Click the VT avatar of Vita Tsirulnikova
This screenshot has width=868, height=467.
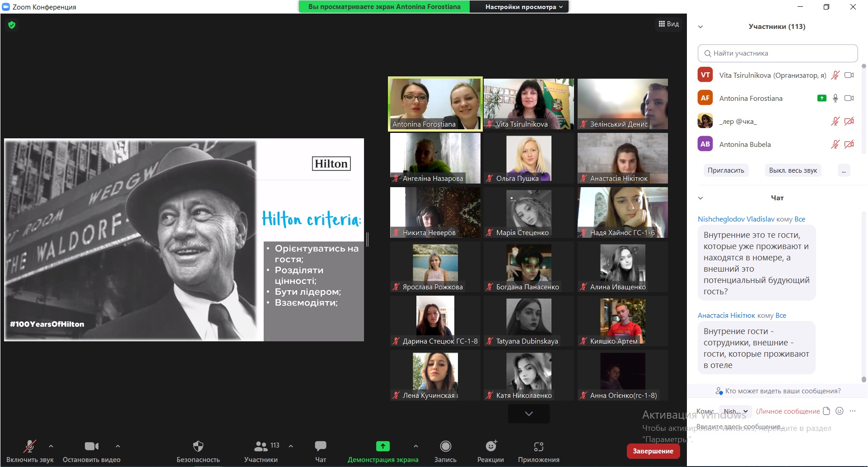705,75
